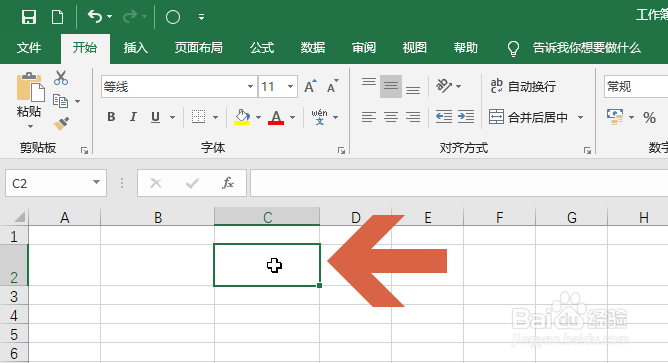Click the formula bar input area

(459, 183)
